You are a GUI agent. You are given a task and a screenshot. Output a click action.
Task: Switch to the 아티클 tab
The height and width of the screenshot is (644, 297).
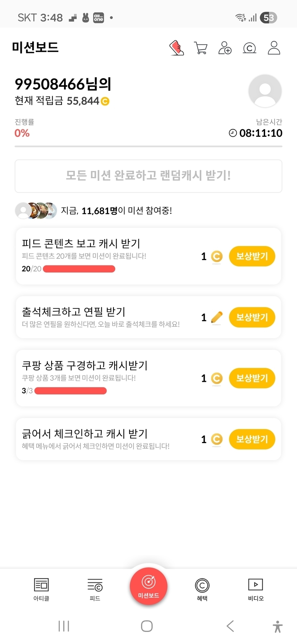click(x=41, y=590)
